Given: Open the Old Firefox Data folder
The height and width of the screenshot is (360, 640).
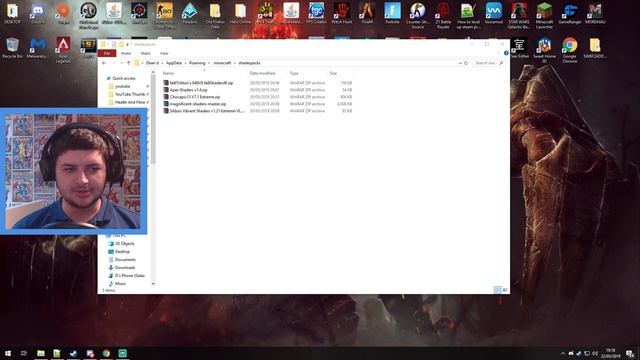Looking at the screenshot, I should (215, 16).
